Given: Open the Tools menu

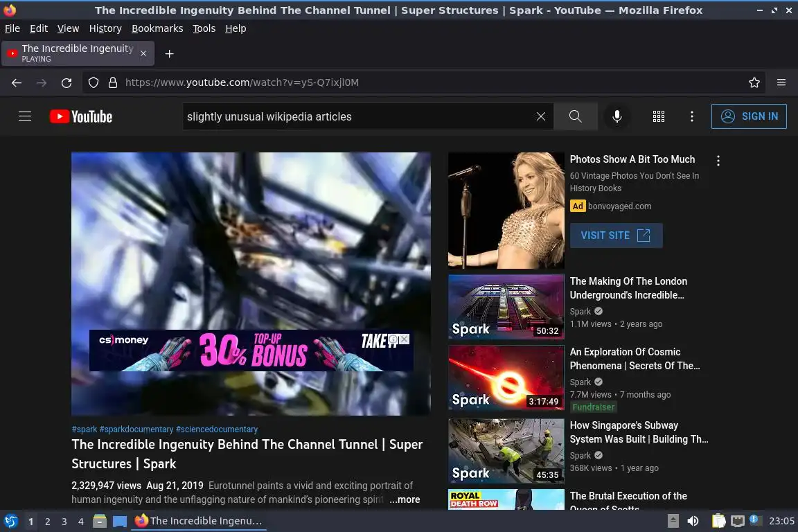Looking at the screenshot, I should (204, 28).
